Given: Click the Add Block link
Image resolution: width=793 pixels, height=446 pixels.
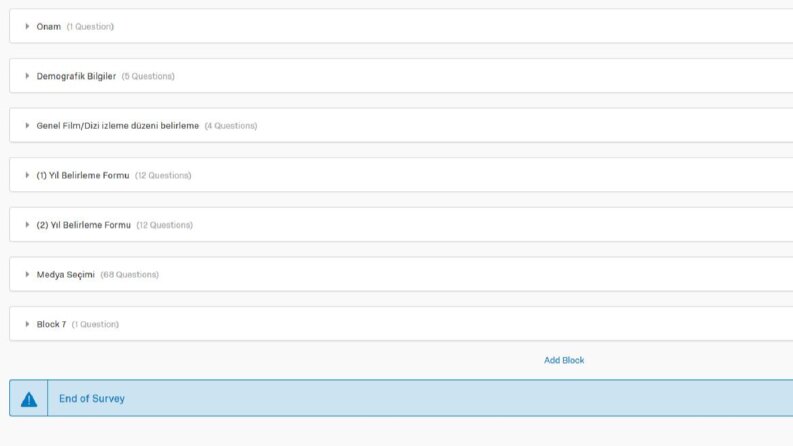Looking at the screenshot, I should click(x=564, y=360).
